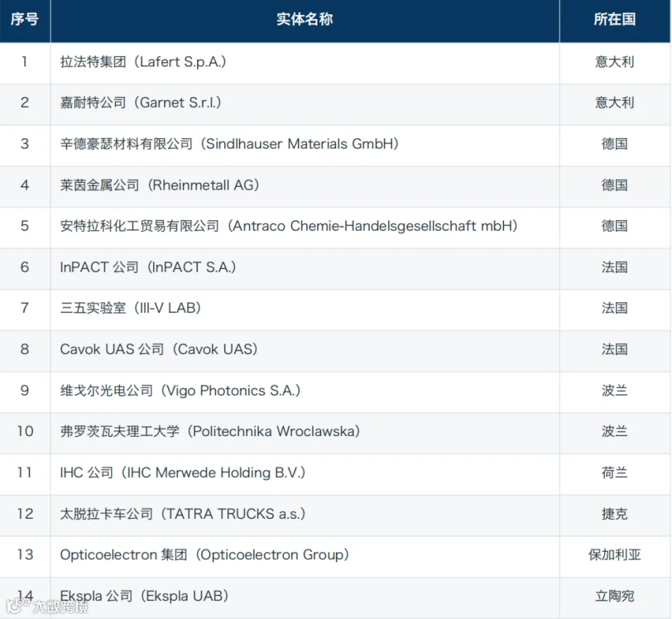Select the Antraco Chemie-Handelsgesellschaft mbH entity name
This screenshot has width=672, height=619.
(289, 226)
